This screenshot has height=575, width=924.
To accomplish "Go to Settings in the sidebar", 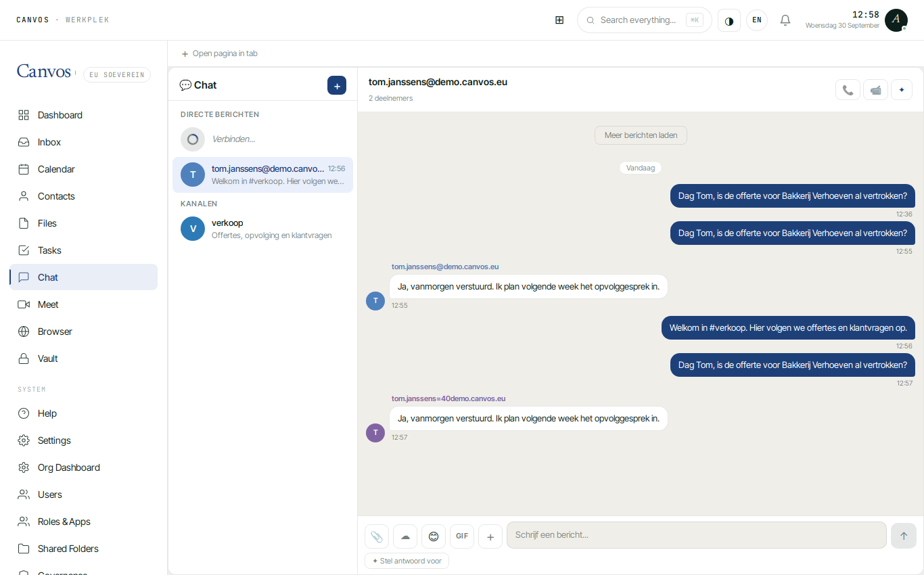I will click(83, 440).
